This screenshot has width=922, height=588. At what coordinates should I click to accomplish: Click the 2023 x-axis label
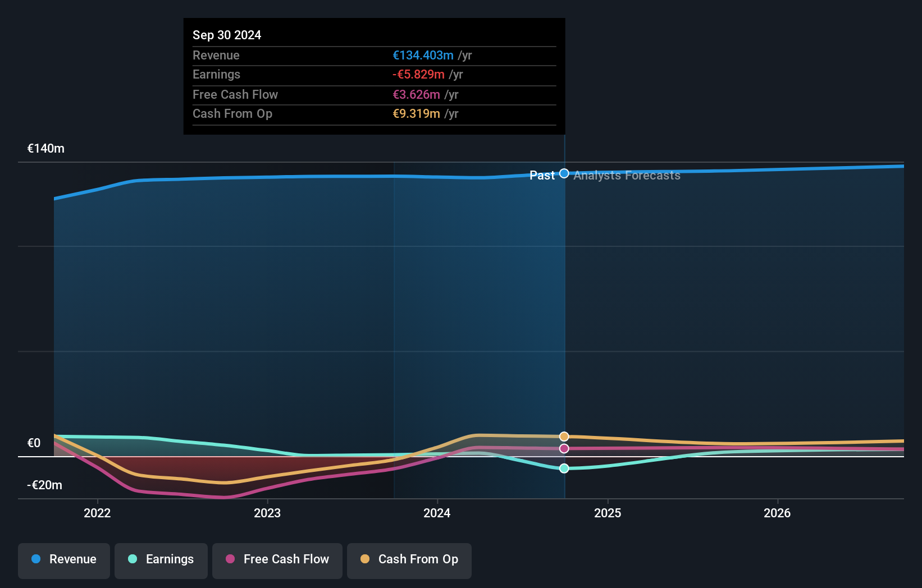[x=267, y=513]
